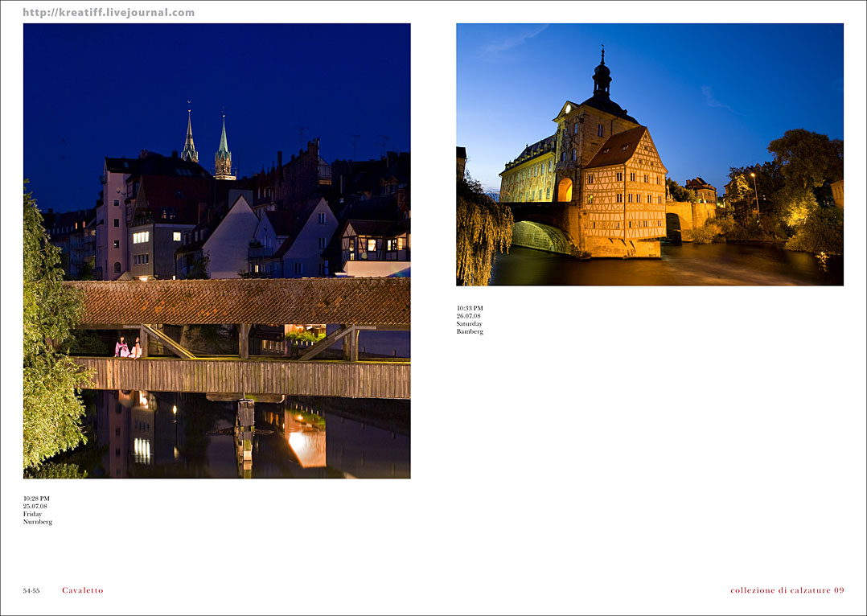
Task: Click the Nurnberg night photo
Action: [x=216, y=250]
